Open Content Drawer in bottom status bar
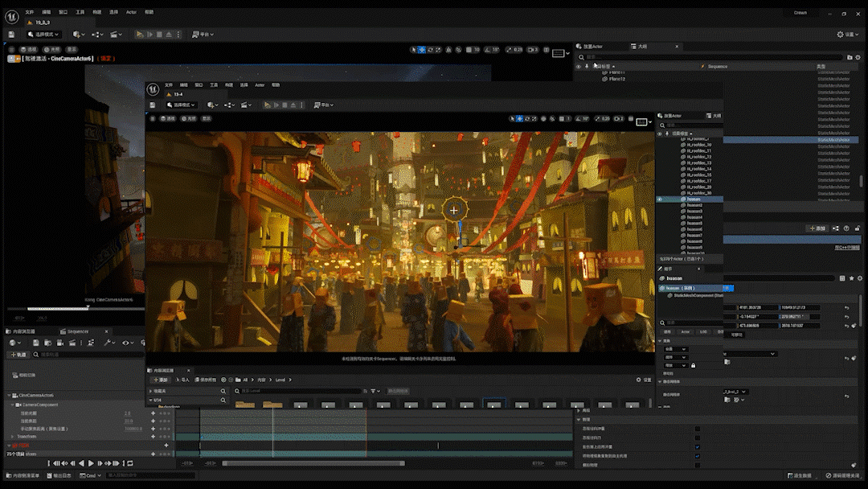Screen dimensions: 868x489 pos(23,475)
